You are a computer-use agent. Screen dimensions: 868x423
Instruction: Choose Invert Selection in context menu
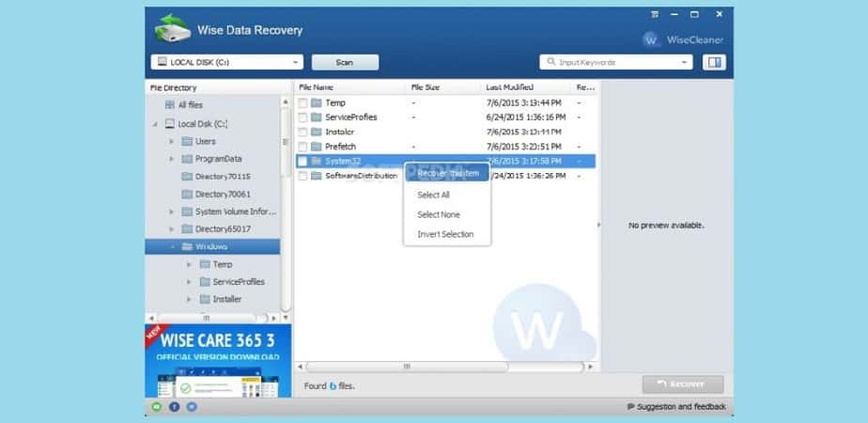click(447, 234)
